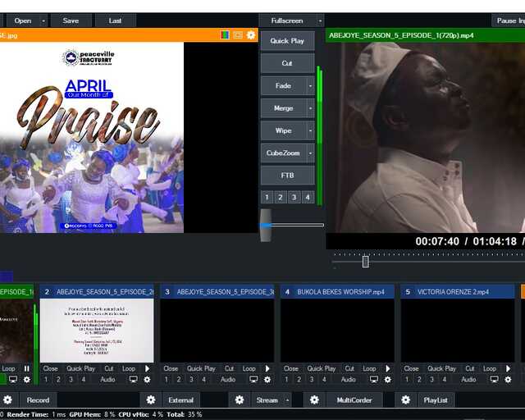Toggle Audio on input 2
The image size is (525, 420).
[x=107, y=380]
